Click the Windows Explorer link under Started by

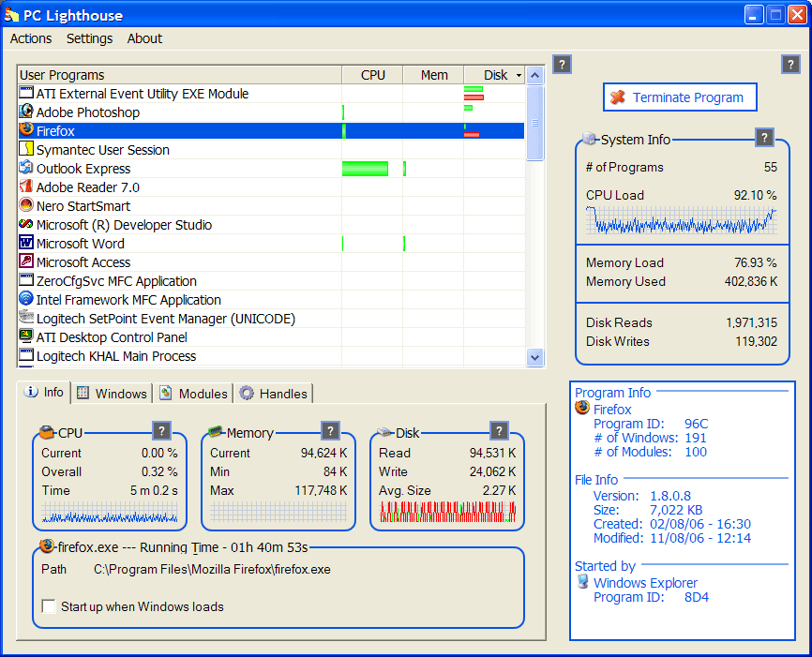pyautogui.click(x=645, y=583)
